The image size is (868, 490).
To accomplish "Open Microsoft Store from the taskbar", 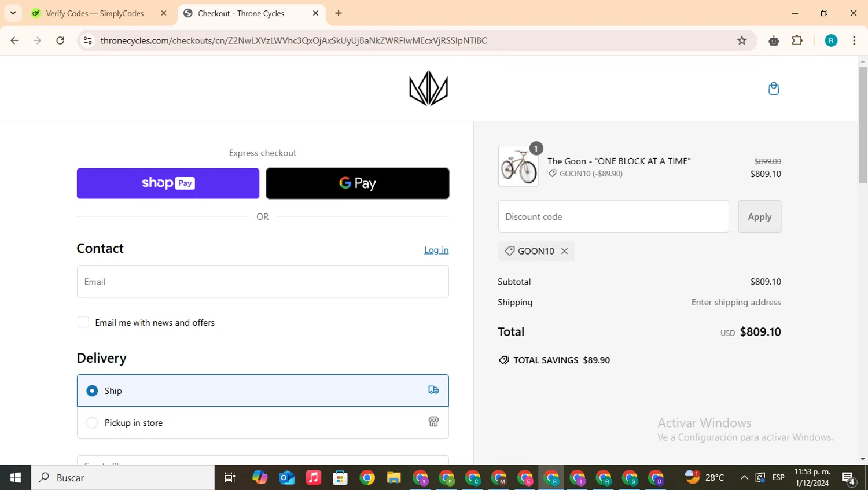I will tap(340, 477).
